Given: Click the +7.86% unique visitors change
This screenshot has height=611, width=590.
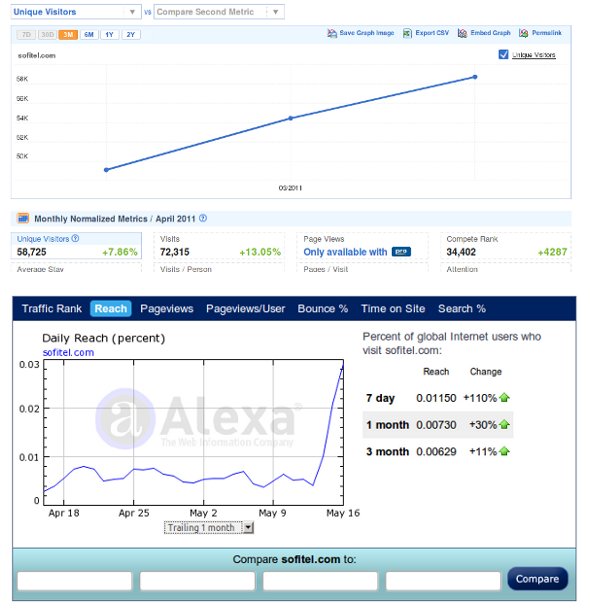Looking at the screenshot, I should [x=120, y=252].
